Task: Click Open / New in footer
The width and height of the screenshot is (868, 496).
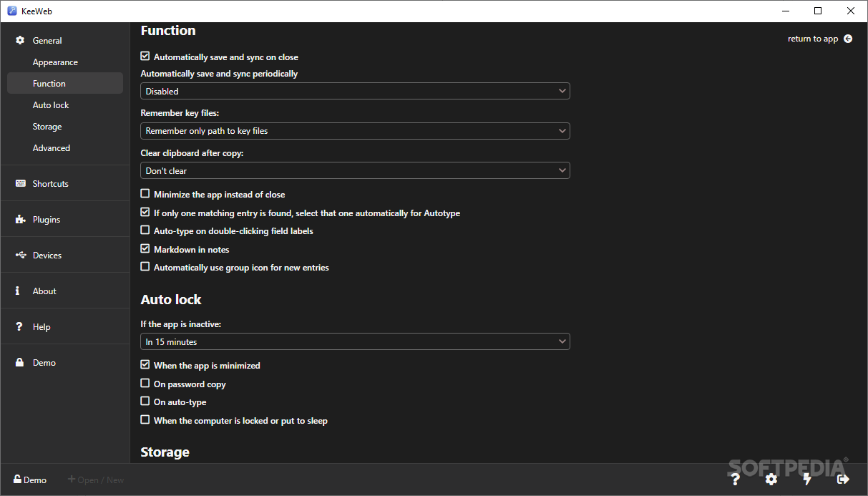Action: pyautogui.click(x=96, y=480)
